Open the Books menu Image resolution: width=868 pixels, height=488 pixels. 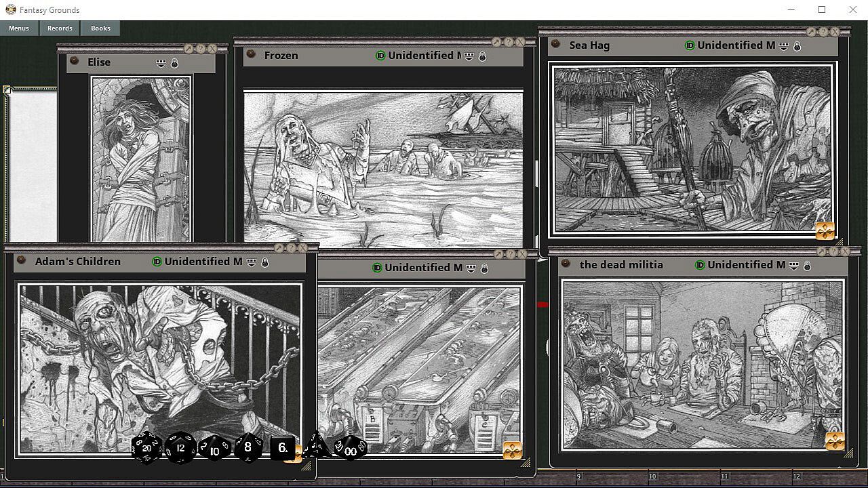point(100,28)
